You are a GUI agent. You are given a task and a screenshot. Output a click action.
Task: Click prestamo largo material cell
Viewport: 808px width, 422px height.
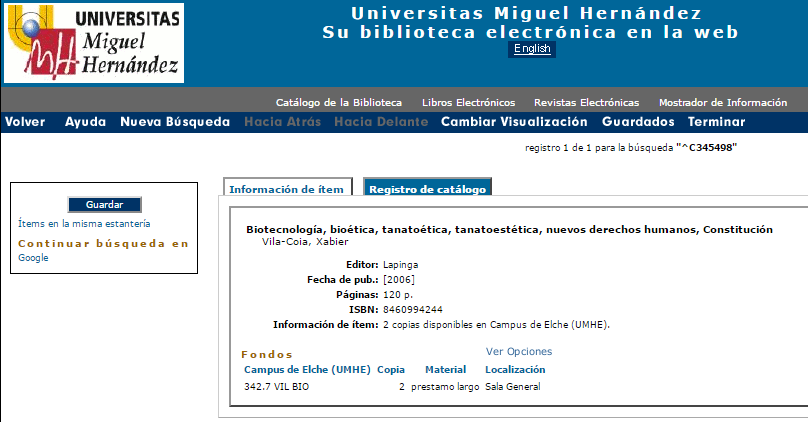tap(445, 386)
